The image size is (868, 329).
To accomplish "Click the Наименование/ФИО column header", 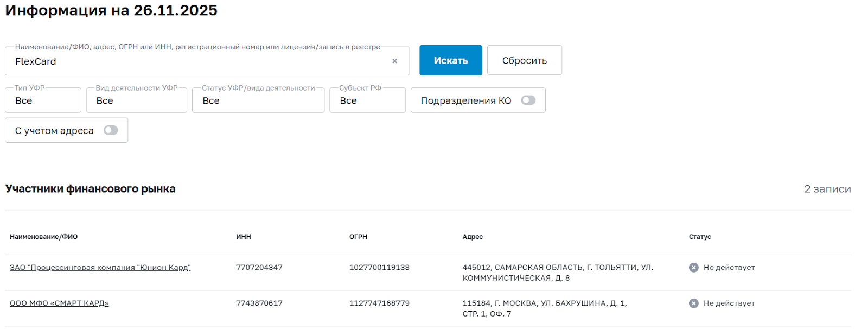I will (43, 237).
